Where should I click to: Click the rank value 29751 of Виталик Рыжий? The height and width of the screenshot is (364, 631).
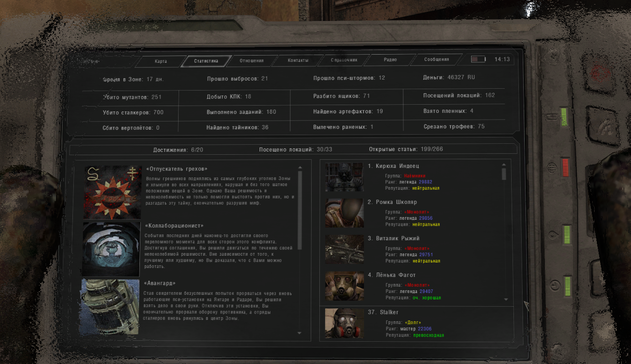426,255
